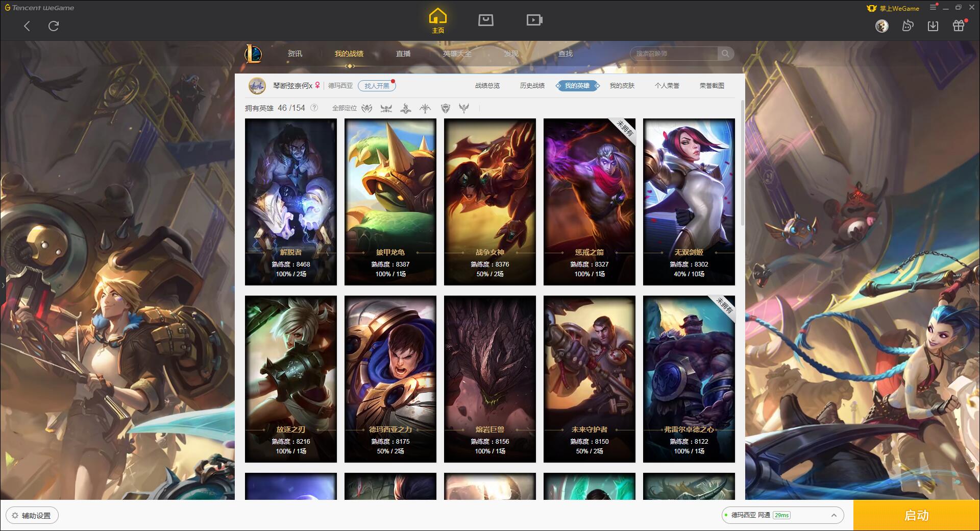980x531 pixels.
Task: Open the 我的皮肤 skins tab
Action: coord(622,86)
